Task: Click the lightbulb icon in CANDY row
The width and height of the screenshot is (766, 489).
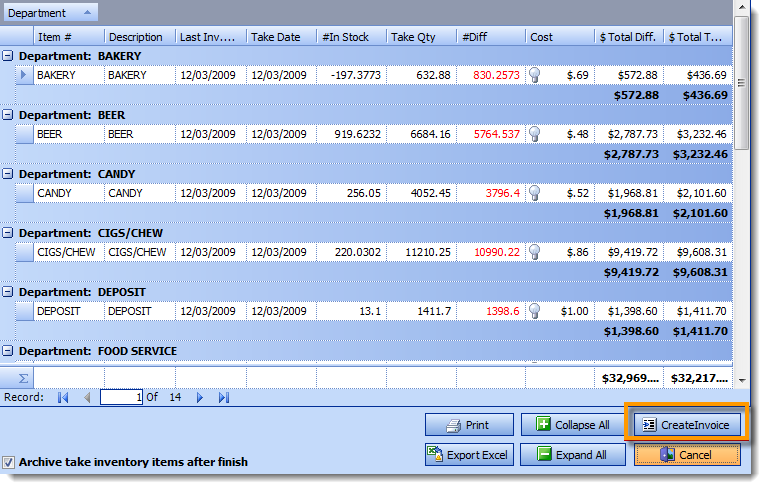Action: pos(535,193)
